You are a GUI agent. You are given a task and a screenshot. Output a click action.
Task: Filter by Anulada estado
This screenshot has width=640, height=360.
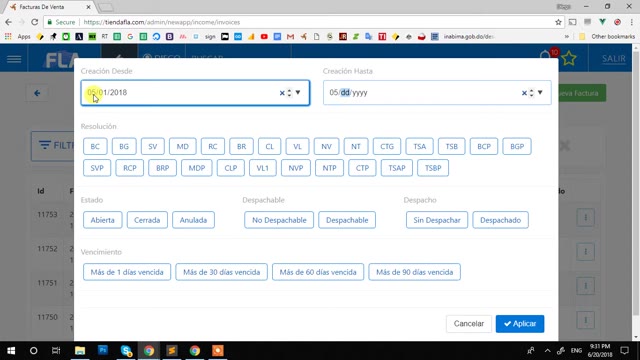[193, 220]
